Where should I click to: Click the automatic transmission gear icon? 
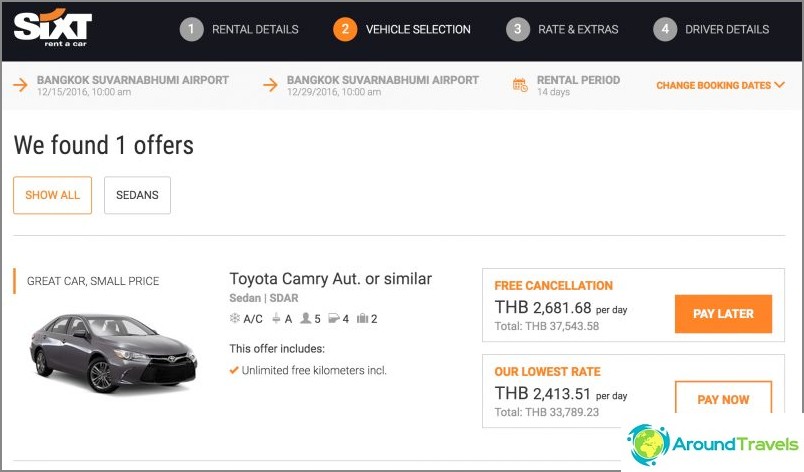276,318
